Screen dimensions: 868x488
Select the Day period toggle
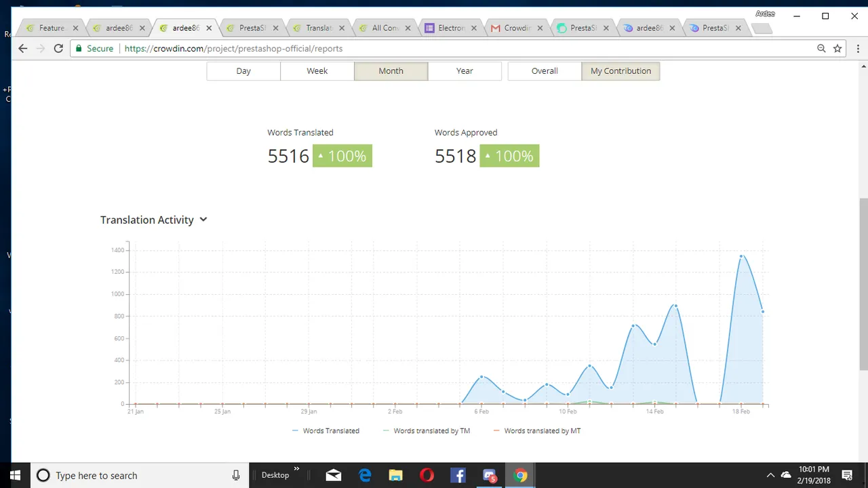point(243,71)
